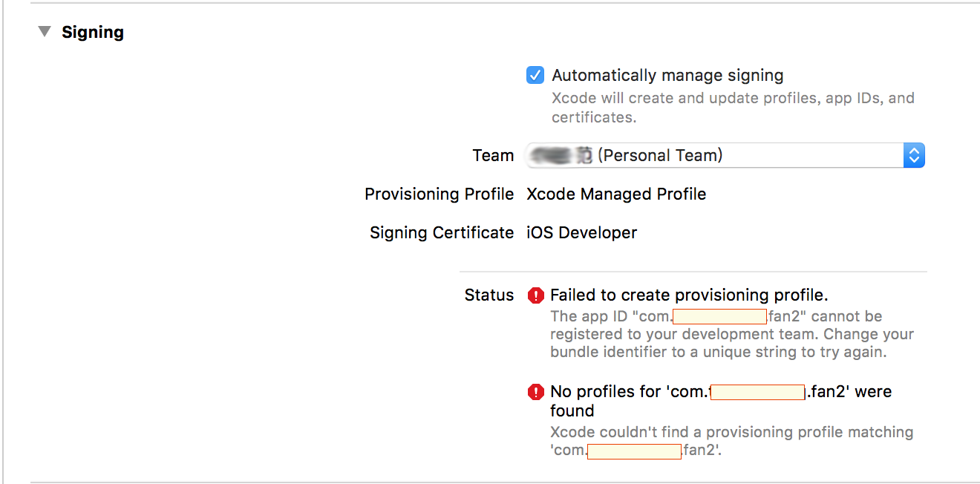Viewport: 980px width, 484px height.
Task: Open the Team popup menu
Action: pos(725,155)
